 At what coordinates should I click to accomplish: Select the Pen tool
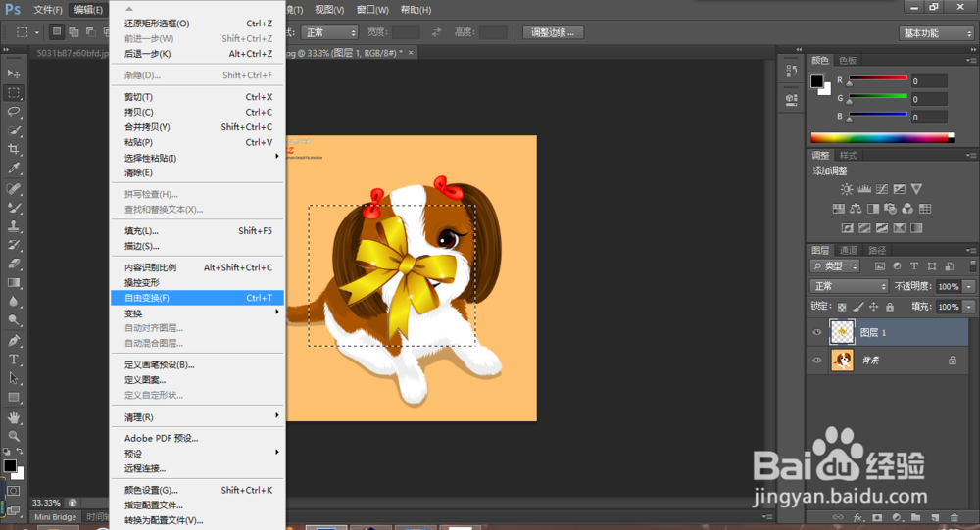[x=14, y=341]
